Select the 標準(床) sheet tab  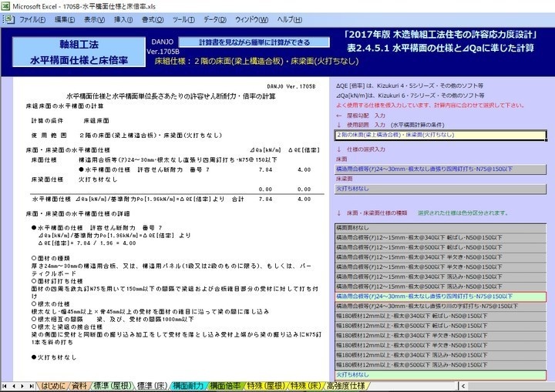click(152, 386)
